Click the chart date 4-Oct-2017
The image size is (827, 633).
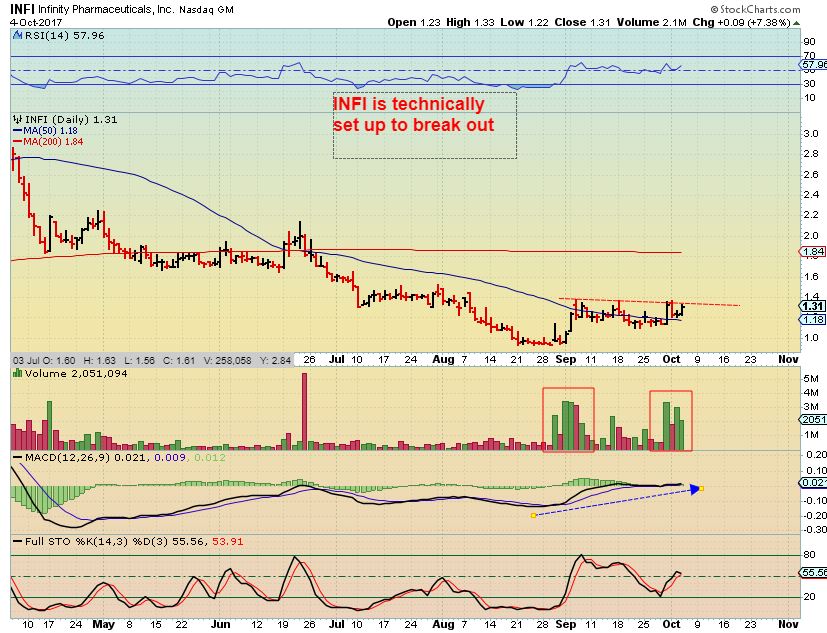pyautogui.click(x=36, y=23)
